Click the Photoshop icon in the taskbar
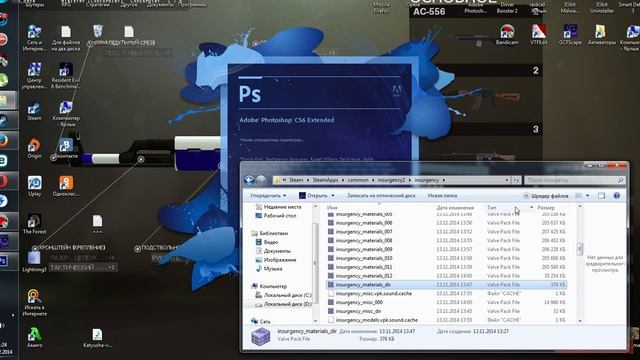 pyautogui.click(x=4, y=261)
